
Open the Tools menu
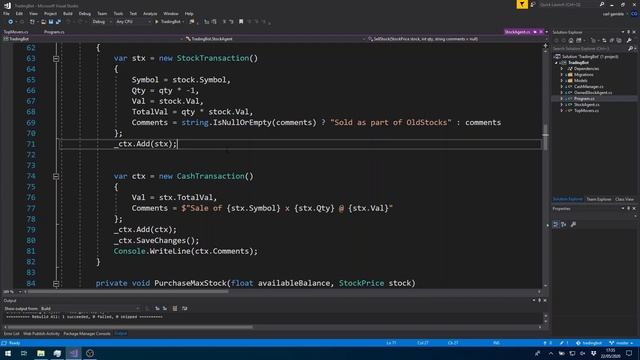tap(118, 13)
